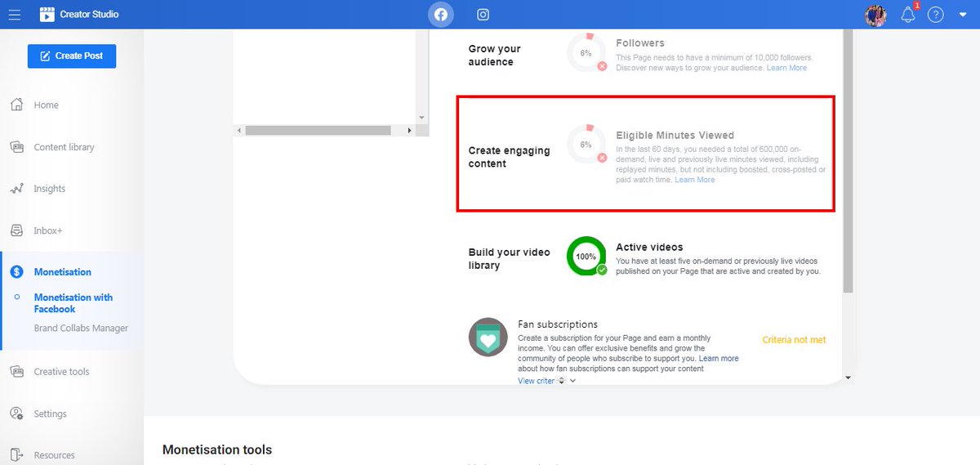Click the red cross badge beside Followers

(602, 66)
